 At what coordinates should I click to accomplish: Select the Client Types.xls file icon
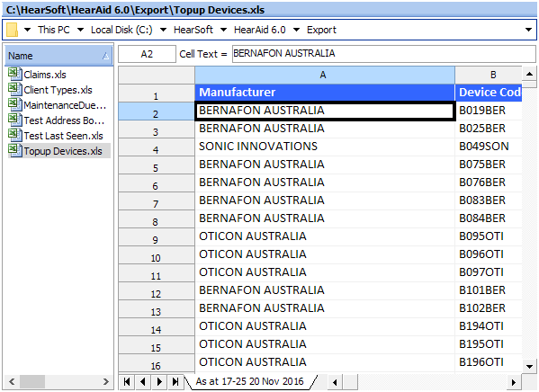click(14, 89)
